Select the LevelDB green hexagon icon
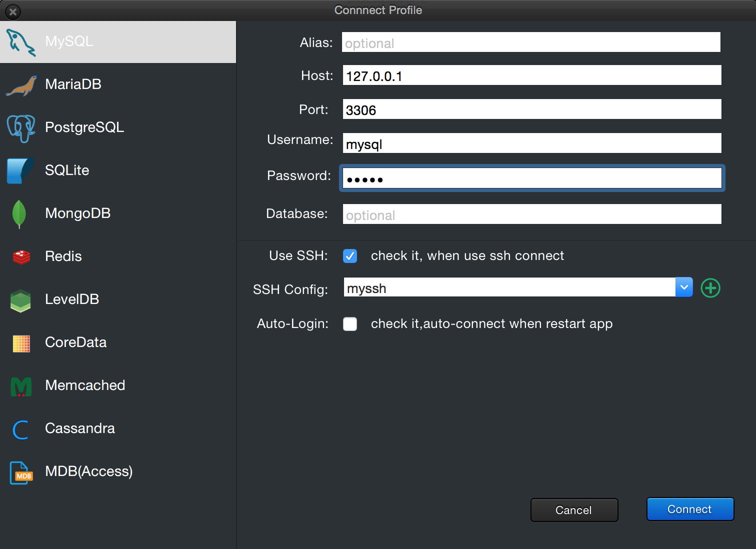This screenshot has width=756, height=549. click(20, 300)
